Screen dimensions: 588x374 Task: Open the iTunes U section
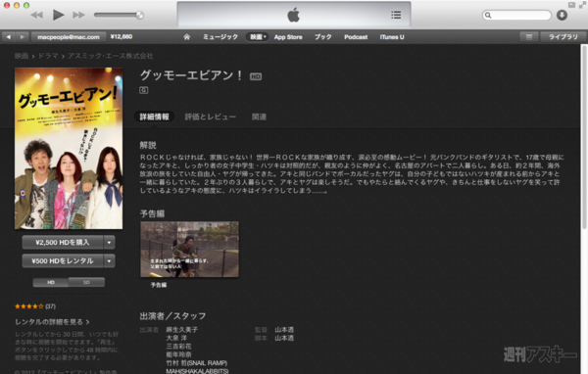[x=392, y=37]
